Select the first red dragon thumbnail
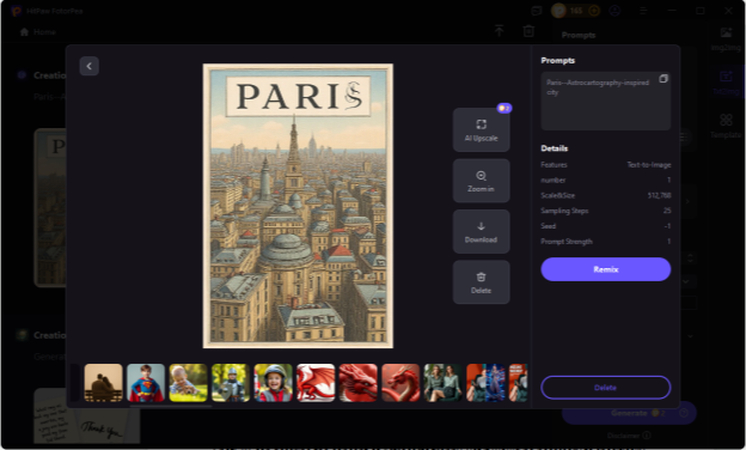This screenshot has height=450, width=746. point(315,382)
